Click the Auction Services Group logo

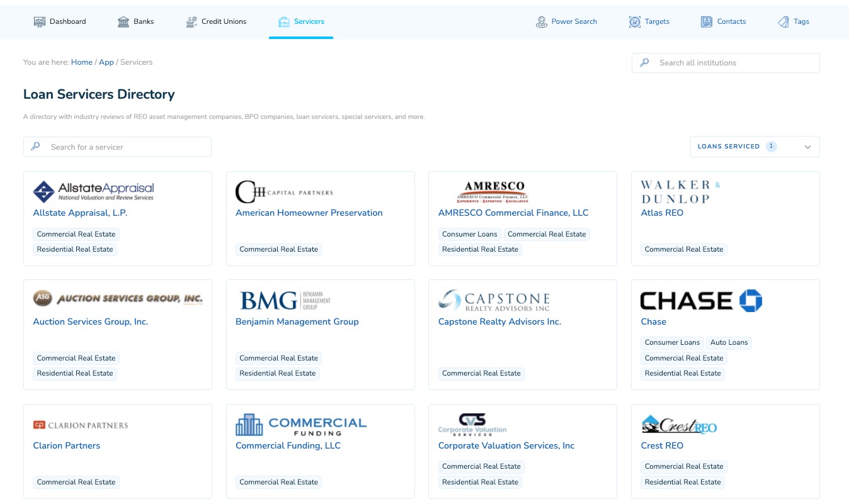(x=118, y=299)
